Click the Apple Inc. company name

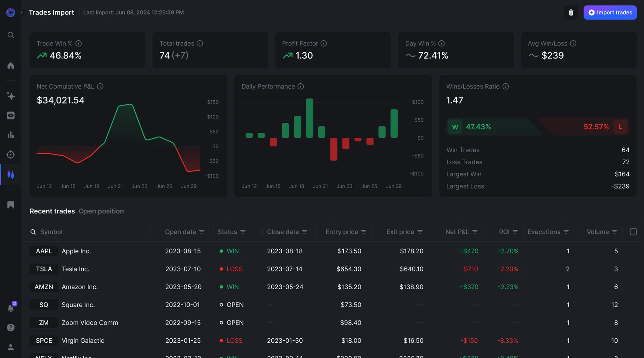click(x=76, y=251)
